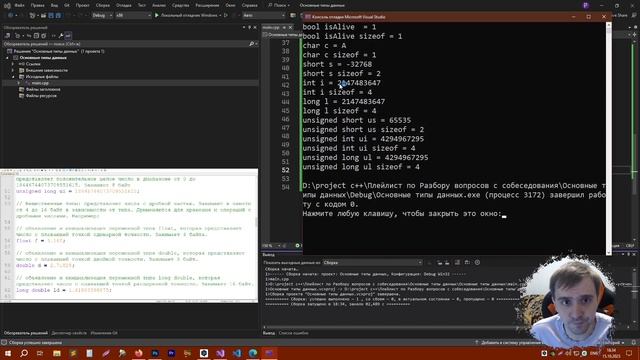Expand the Ссылки node

(13, 64)
